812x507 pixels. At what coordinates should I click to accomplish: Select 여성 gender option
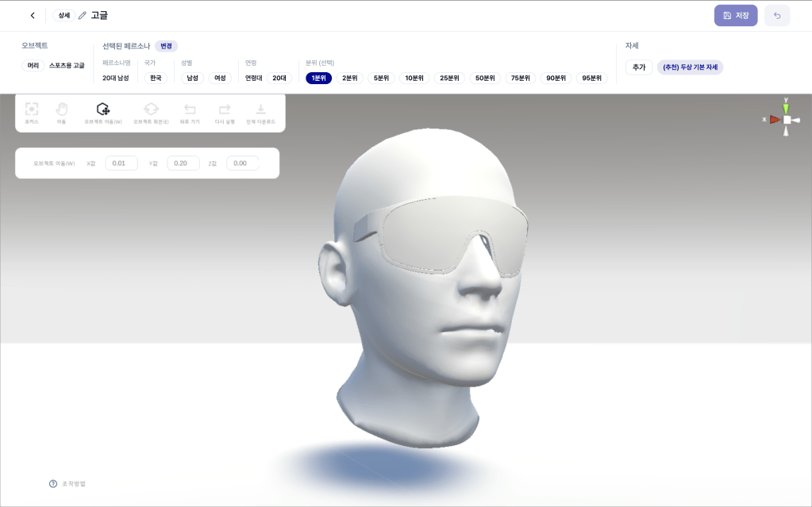tap(220, 78)
